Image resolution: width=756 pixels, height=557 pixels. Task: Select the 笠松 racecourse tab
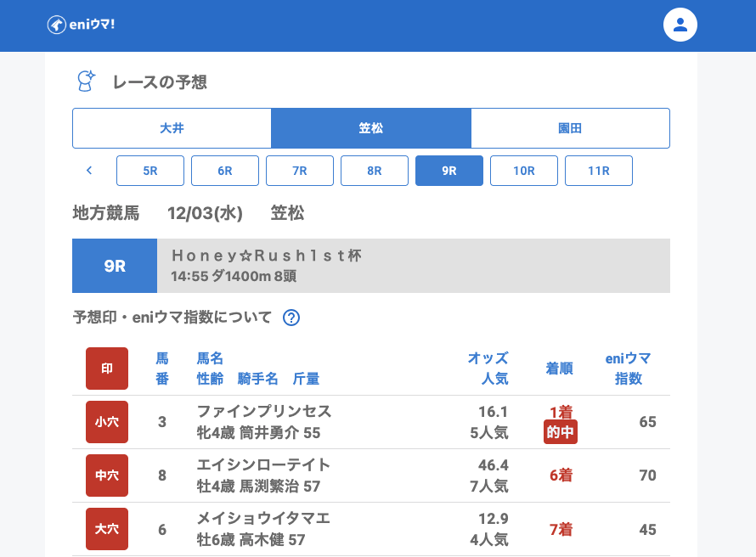371,128
